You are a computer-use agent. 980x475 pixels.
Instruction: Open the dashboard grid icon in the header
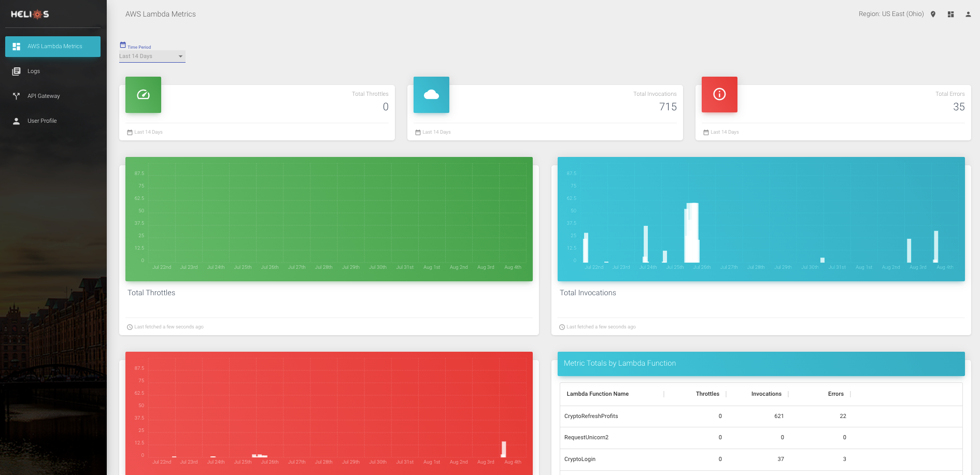point(950,14)
